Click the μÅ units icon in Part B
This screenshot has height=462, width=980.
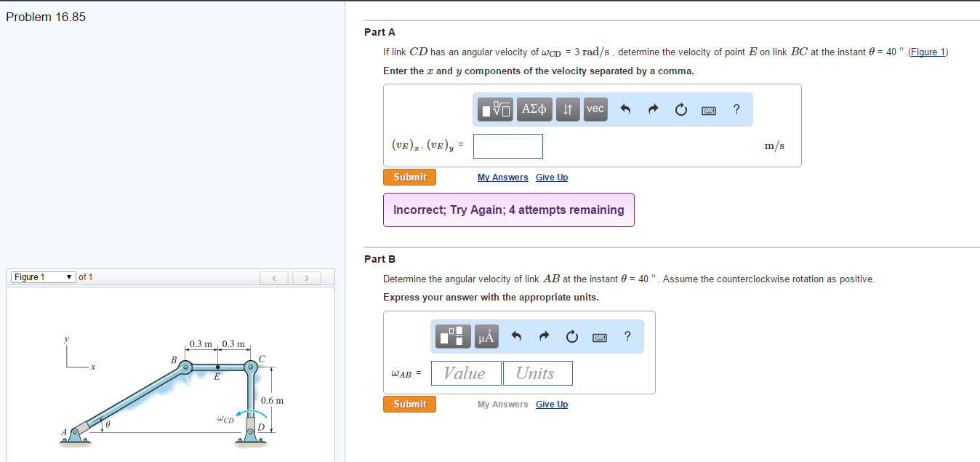[486, 336]
